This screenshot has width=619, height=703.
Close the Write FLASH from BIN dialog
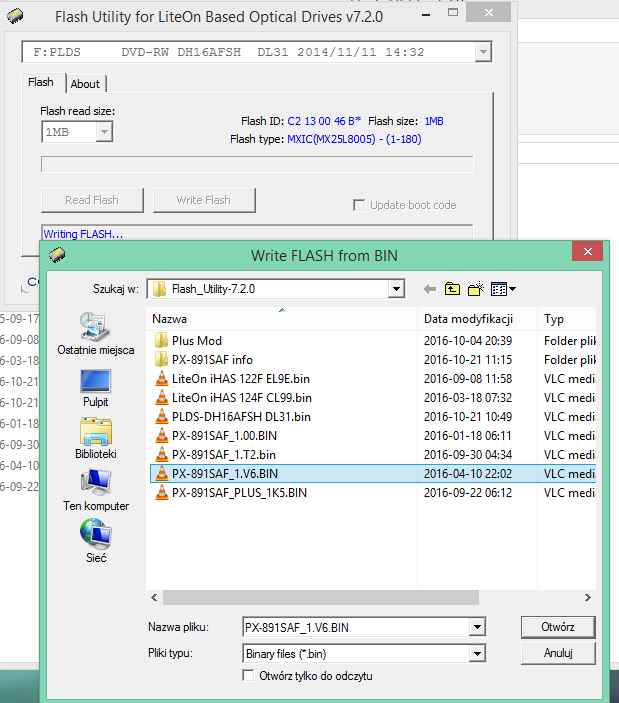pos(588,252)
